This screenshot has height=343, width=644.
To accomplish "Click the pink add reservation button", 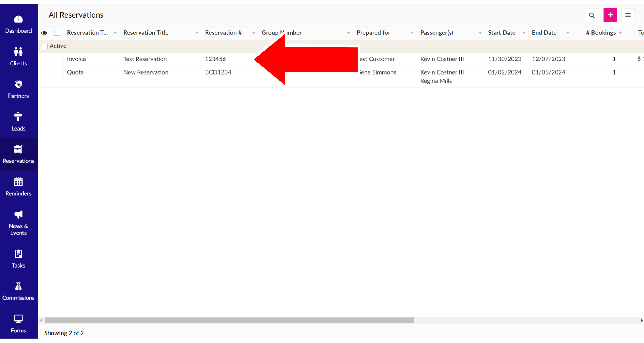I will click(610, 15).
